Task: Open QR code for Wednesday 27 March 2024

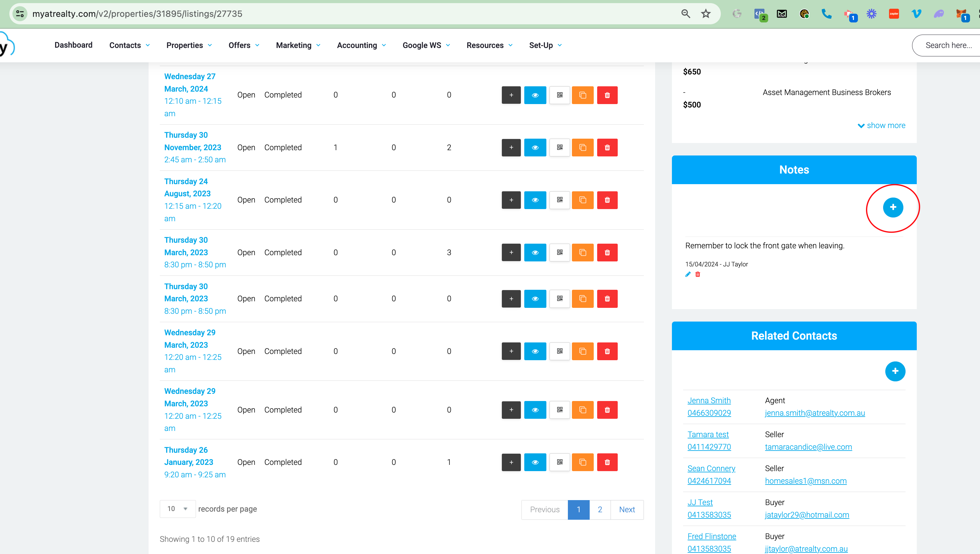Action: tap(559, 95)
